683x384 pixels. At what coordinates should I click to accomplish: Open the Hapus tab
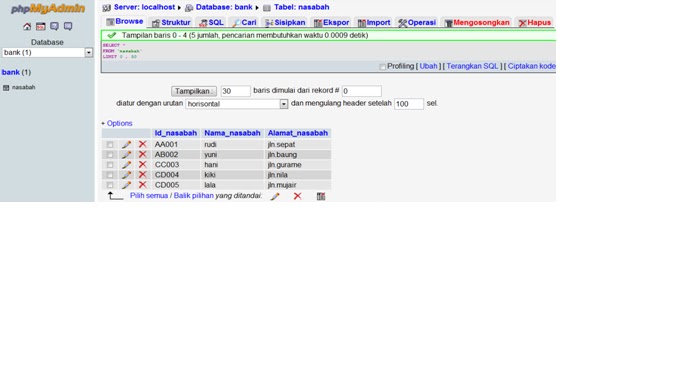click(x=534, y=23)
